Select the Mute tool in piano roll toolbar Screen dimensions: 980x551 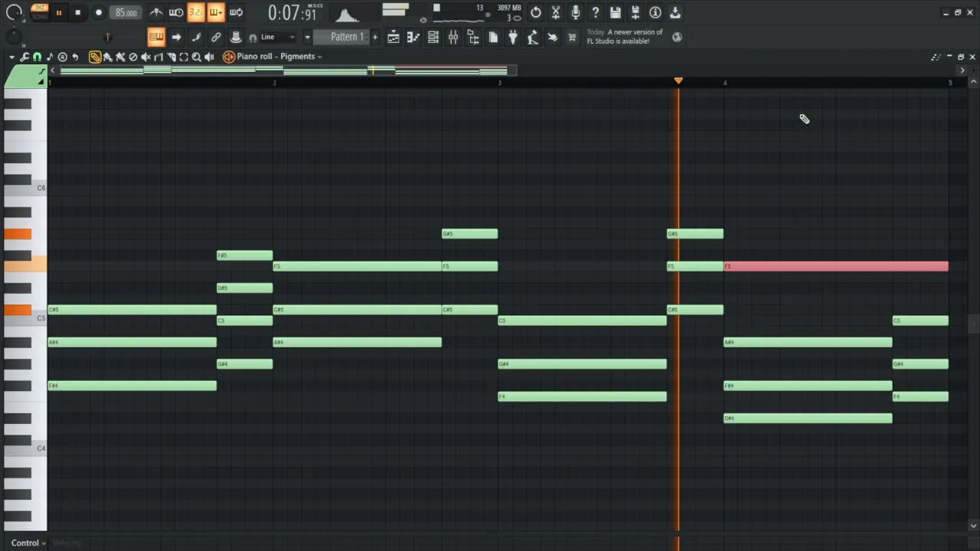pos(145,57)
